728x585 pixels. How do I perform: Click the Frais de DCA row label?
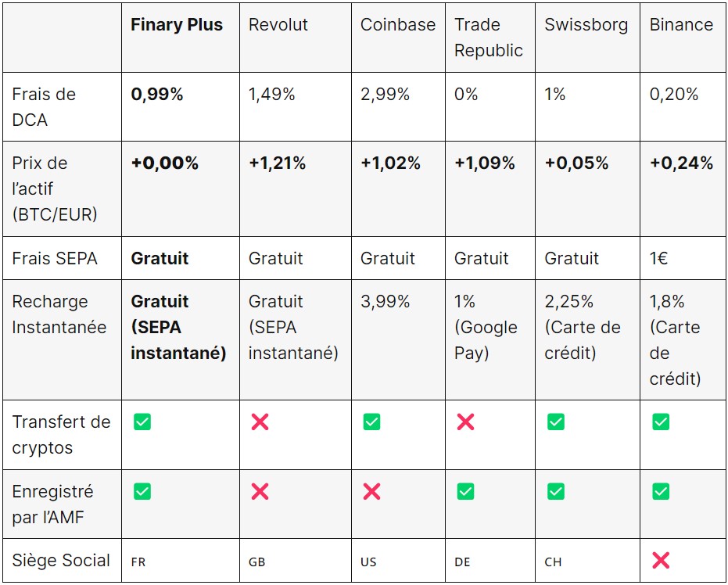pos(44,107)
